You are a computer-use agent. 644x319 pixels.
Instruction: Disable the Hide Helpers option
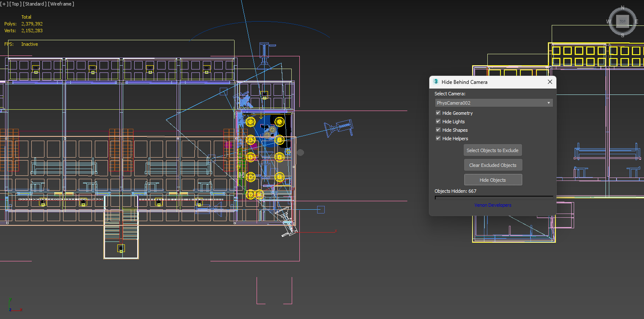(438, 139)
